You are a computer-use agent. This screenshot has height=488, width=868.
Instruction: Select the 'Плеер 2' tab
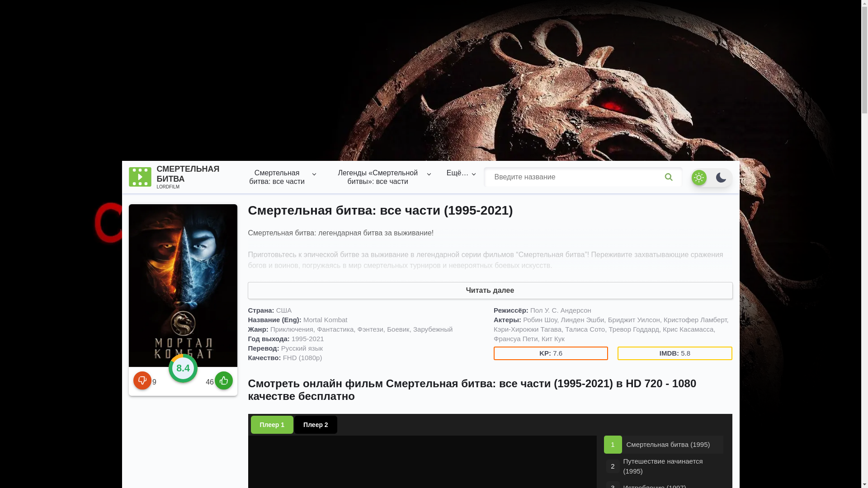click(x=316, y=425)
